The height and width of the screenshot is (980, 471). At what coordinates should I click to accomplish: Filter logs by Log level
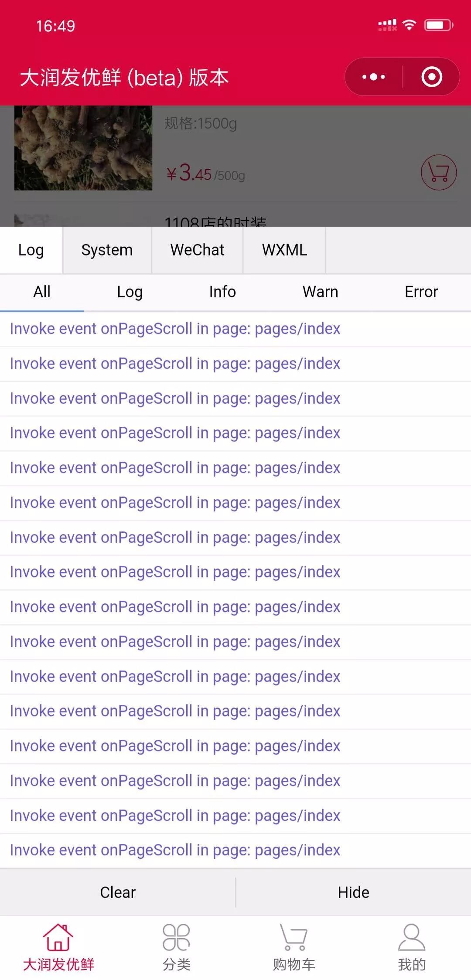tap(130, 292)
